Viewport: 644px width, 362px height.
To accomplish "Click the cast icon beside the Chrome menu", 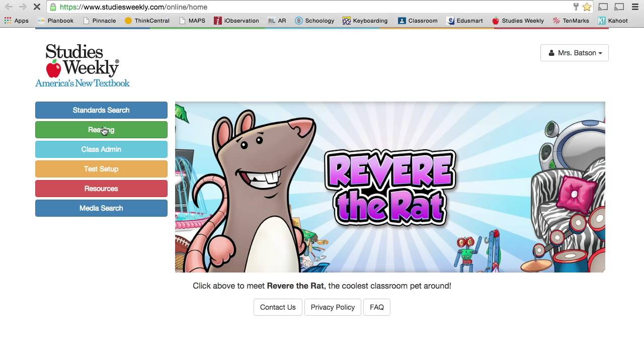I will click(x=619, y=7).
